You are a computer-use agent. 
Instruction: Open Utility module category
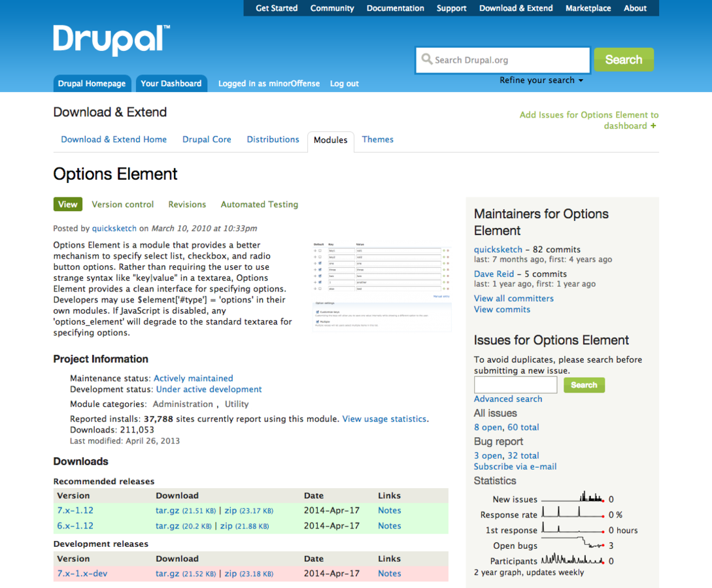coord(237,404)
